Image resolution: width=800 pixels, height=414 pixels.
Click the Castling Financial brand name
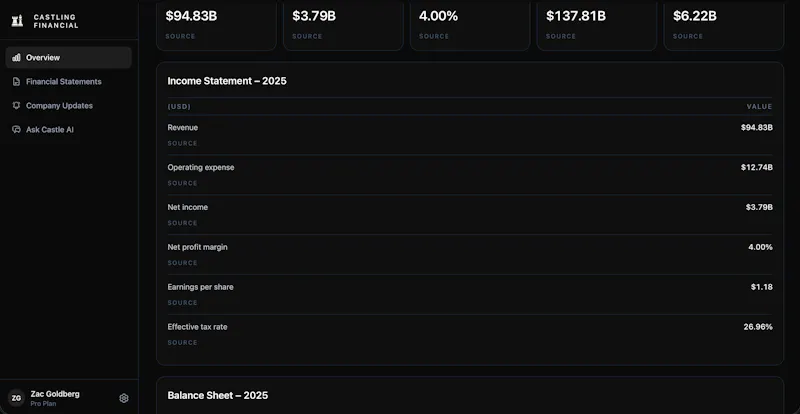pos(56,21)
